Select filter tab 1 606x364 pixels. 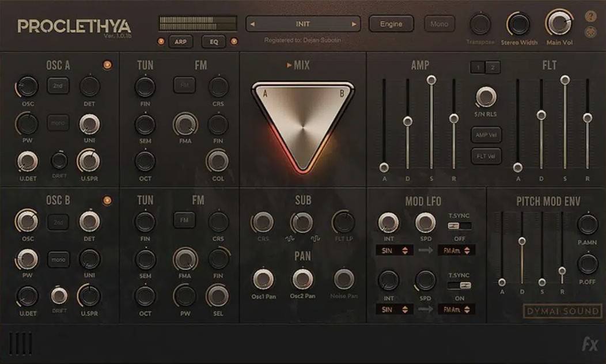click(478, 67)
